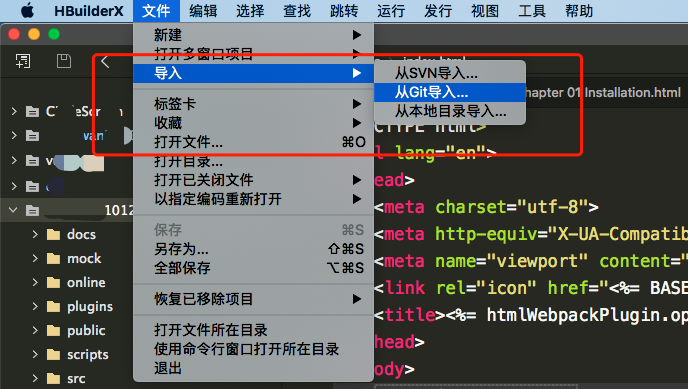The image size is (688, 389).
Task: Select 打开文件所在目录 menu item
Action: click(x=254, y=330)
